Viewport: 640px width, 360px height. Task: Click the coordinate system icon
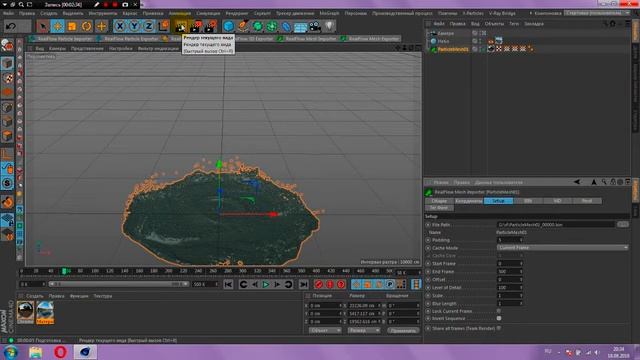(x=163, y=27)
